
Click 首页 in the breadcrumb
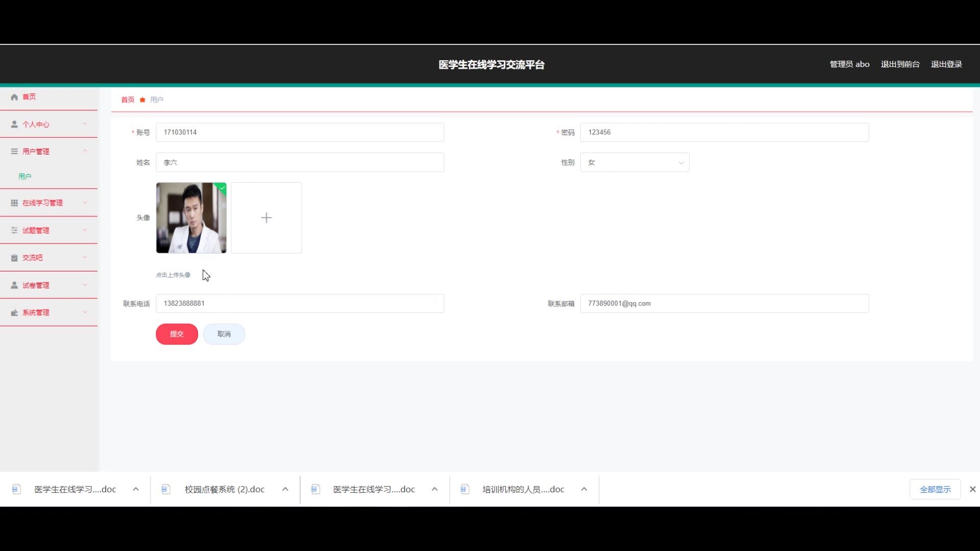[128, 100]
